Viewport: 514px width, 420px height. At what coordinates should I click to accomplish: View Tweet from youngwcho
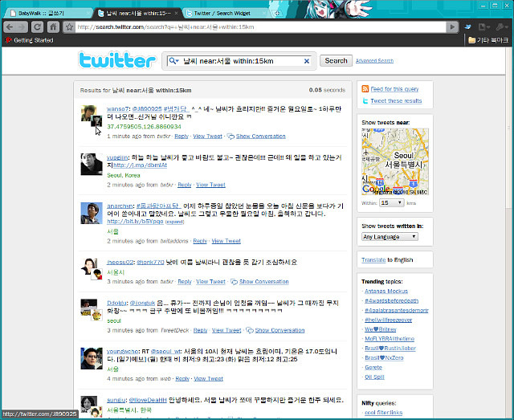click(209, 379)
